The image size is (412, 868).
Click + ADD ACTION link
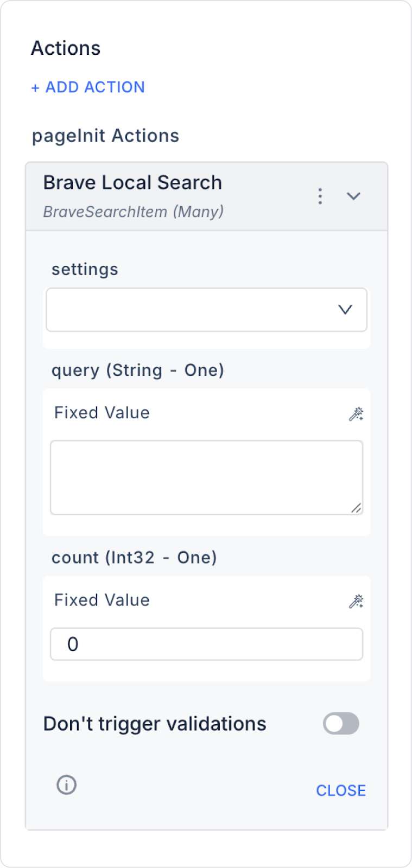88,87
